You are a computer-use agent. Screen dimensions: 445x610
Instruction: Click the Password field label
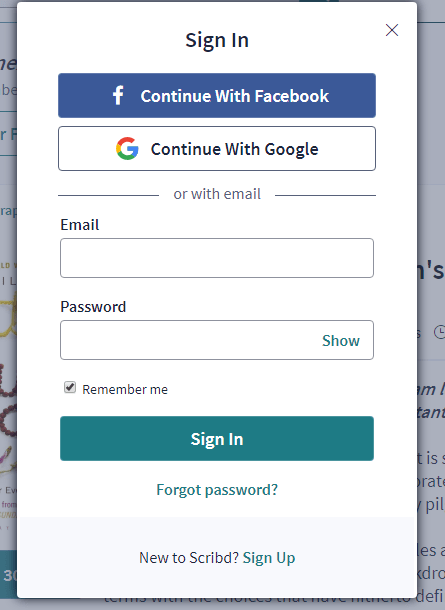pyautogui.click(x=93, y=307)
